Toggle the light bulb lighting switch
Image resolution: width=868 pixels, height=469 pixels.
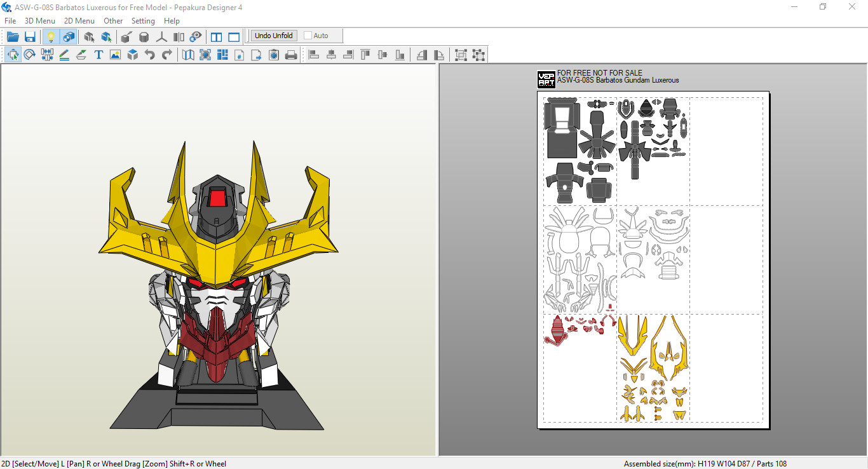pos(51,36)
